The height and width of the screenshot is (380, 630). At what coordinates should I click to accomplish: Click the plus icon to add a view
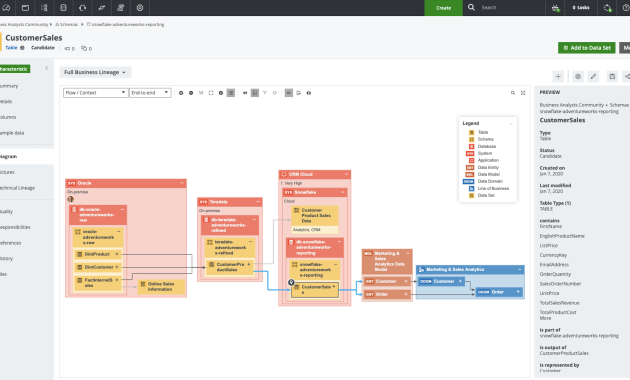coord(558,76)
